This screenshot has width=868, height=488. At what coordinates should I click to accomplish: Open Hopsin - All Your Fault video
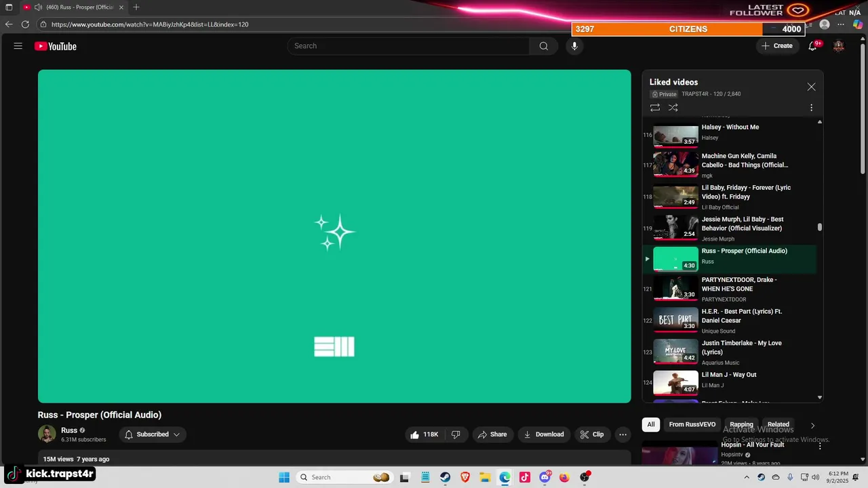coord(753,445)
